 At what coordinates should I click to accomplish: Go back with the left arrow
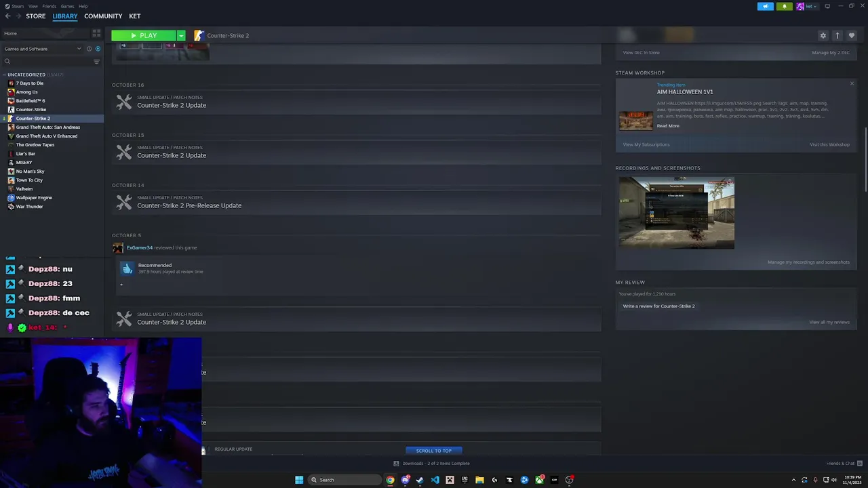tap(7, 16)
